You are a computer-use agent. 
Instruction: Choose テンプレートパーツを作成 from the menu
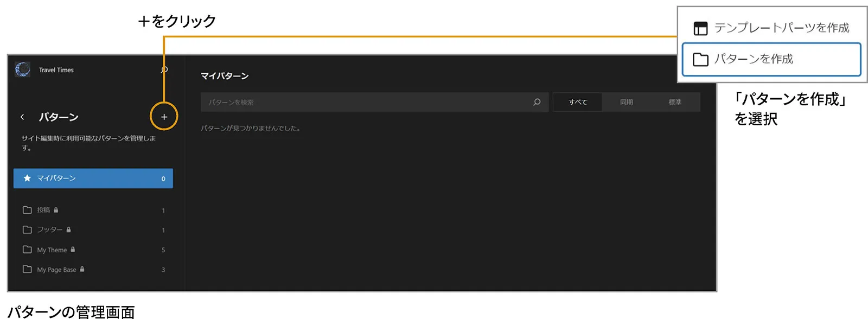pos(781,28)
